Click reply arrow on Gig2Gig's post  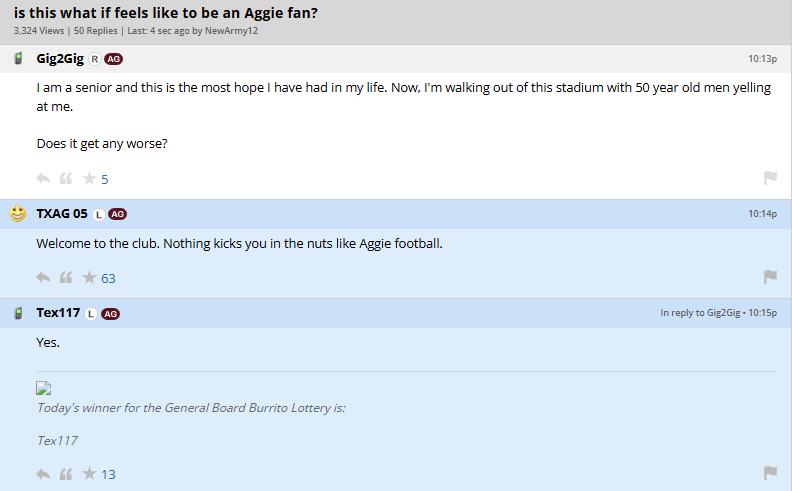coord(43,179)
